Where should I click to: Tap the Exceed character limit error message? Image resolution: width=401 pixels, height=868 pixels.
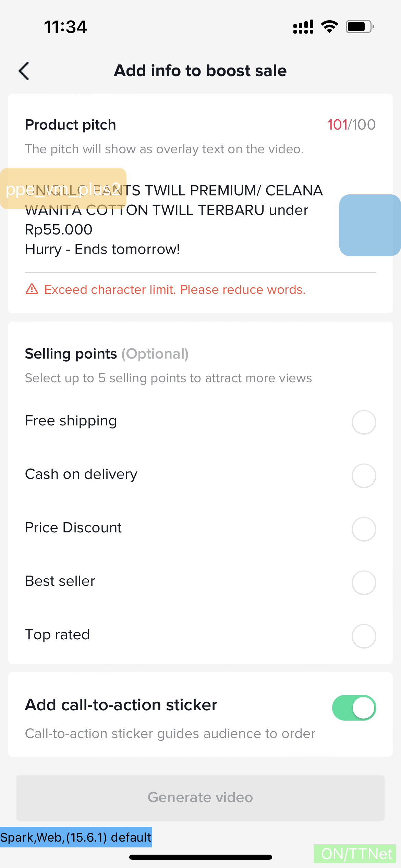coord(175,290)
